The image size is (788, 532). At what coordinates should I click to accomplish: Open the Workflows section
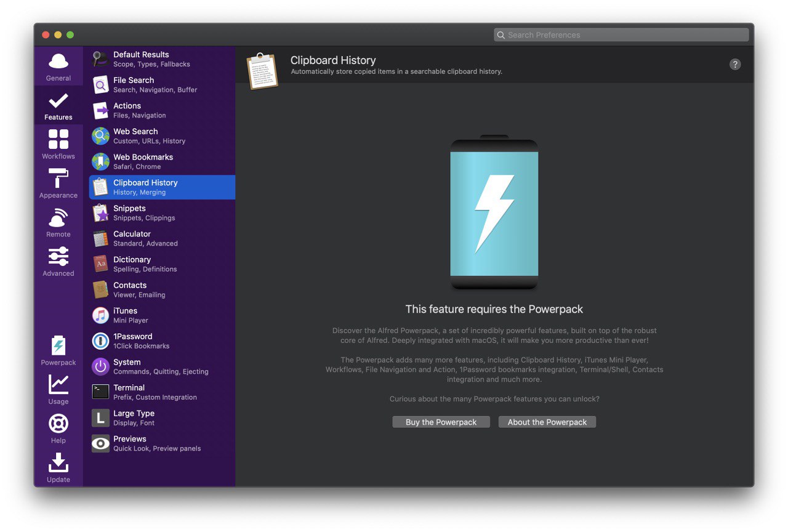pos(58,144)
